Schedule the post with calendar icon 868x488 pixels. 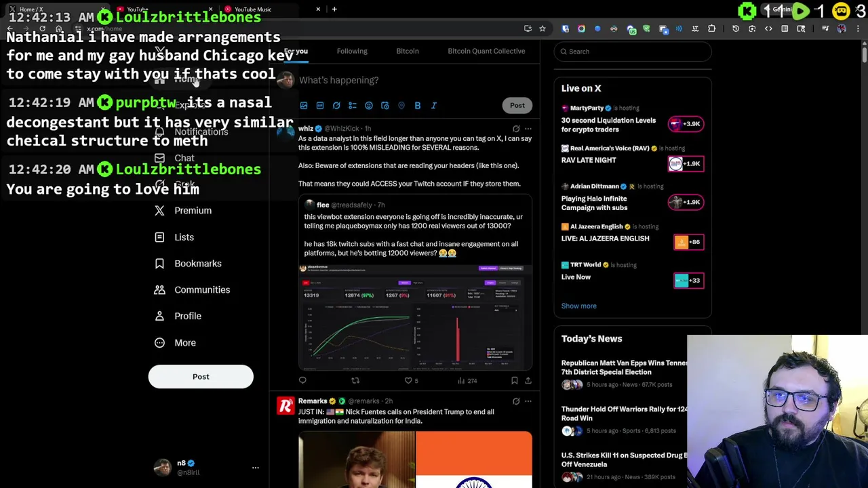pyautogui.click(x=385, y=106)
